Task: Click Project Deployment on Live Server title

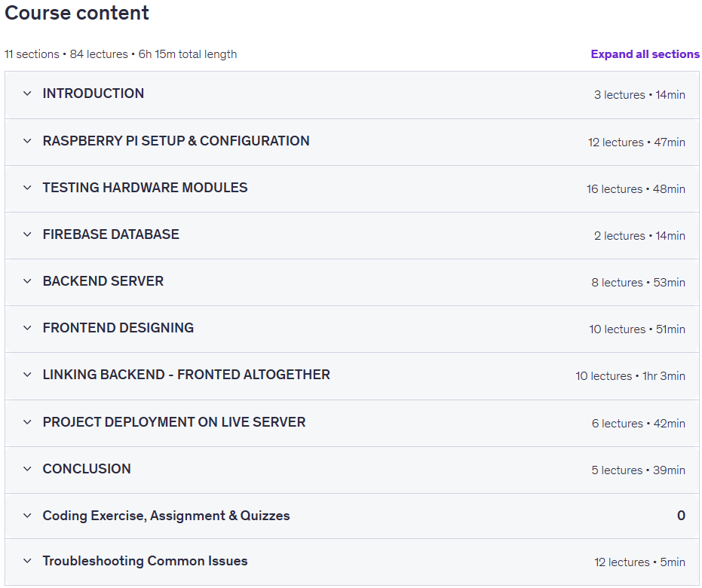Action: 174,422
